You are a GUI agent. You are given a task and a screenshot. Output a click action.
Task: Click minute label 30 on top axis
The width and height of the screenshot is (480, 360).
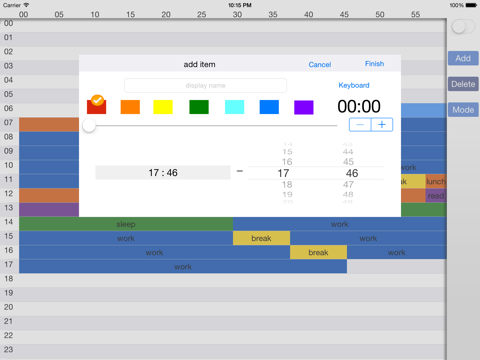tap(237, 14)
